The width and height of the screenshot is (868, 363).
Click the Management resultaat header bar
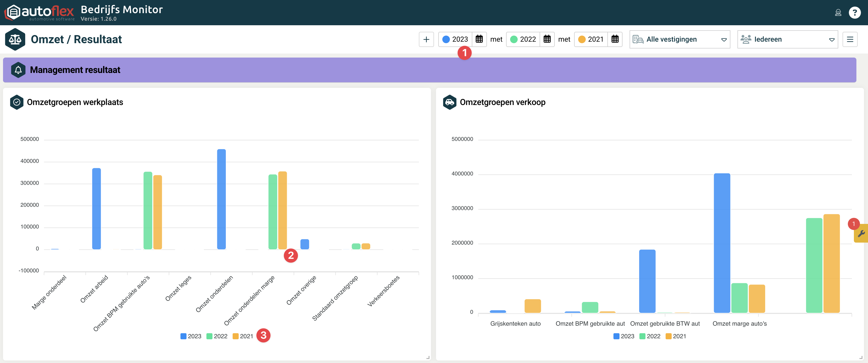point(429,70)
